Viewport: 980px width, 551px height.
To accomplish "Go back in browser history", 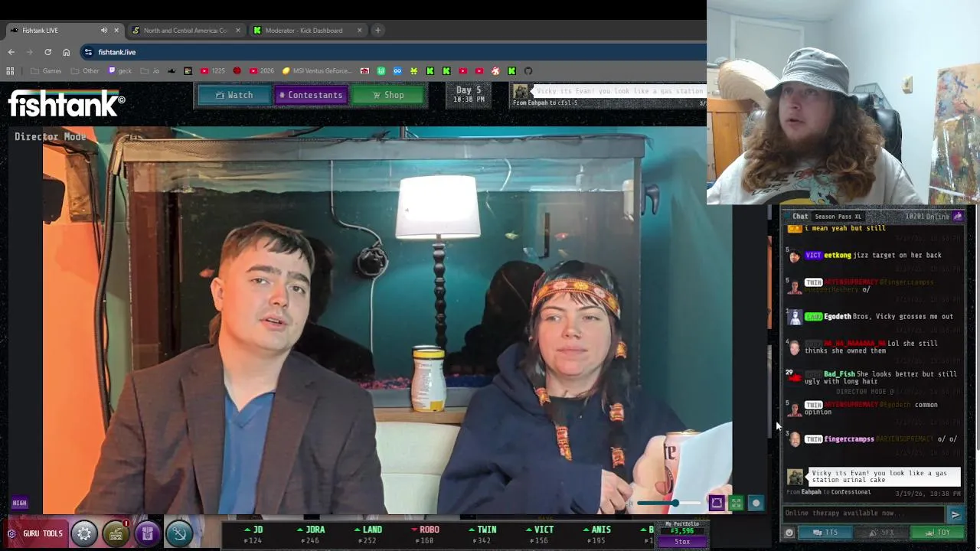I will tap(11, 52).
